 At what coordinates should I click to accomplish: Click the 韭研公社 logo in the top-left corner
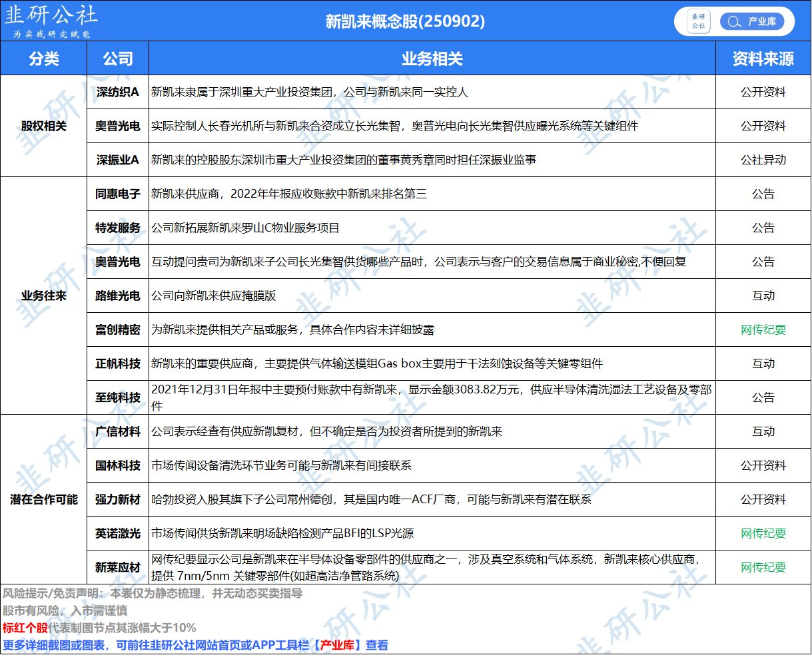coord(51,21)
